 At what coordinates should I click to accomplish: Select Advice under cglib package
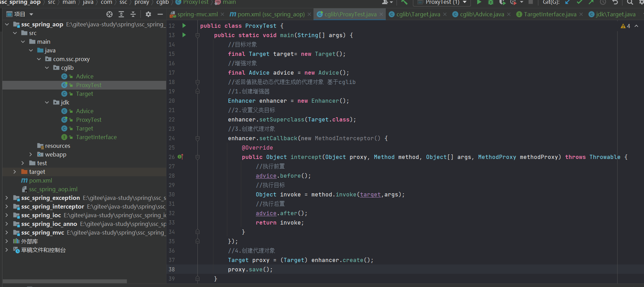85,76
